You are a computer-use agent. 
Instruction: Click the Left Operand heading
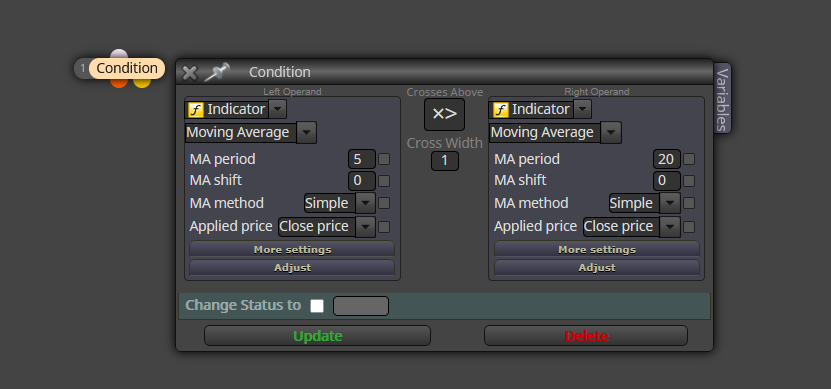[x=292, y=92]
